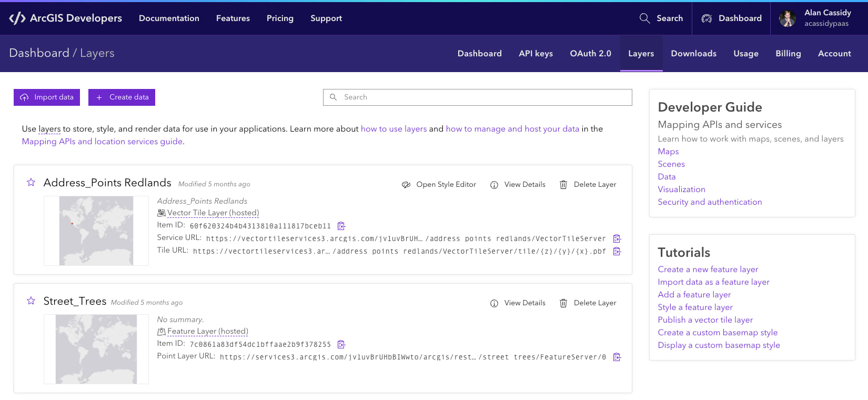Click the search magnifier icon in top bar
Screen dimensions: 868x400
pos(644,18)
